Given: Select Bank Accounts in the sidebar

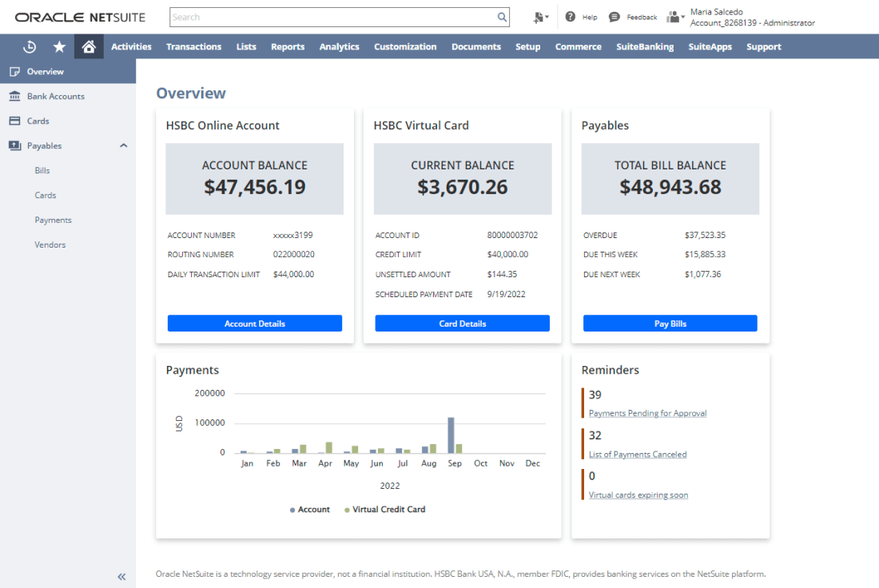Looking at the screenshot, I should [56, 97].
